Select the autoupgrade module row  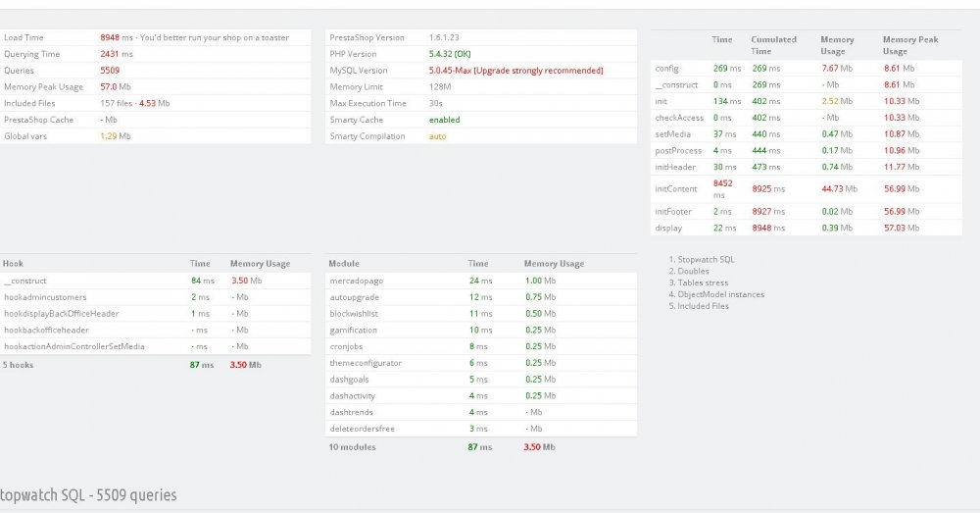(354, 297)
